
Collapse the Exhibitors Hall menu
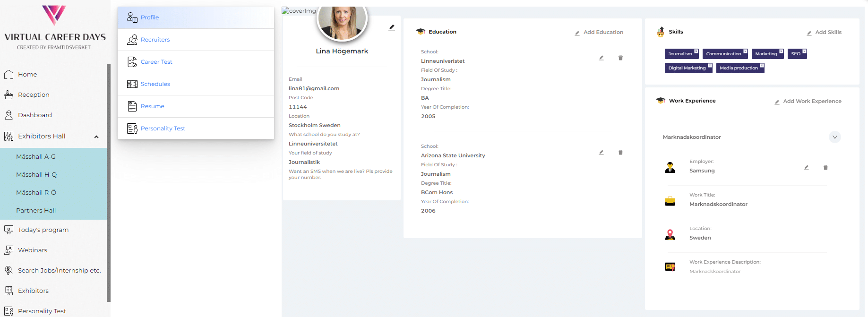pos(96,137)
